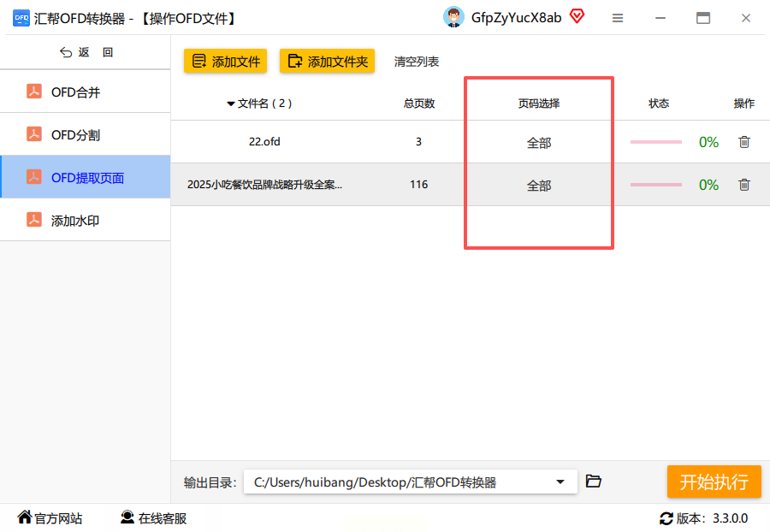Click 开始执行 button
This screenshot has width=770, height=532.
714,482
